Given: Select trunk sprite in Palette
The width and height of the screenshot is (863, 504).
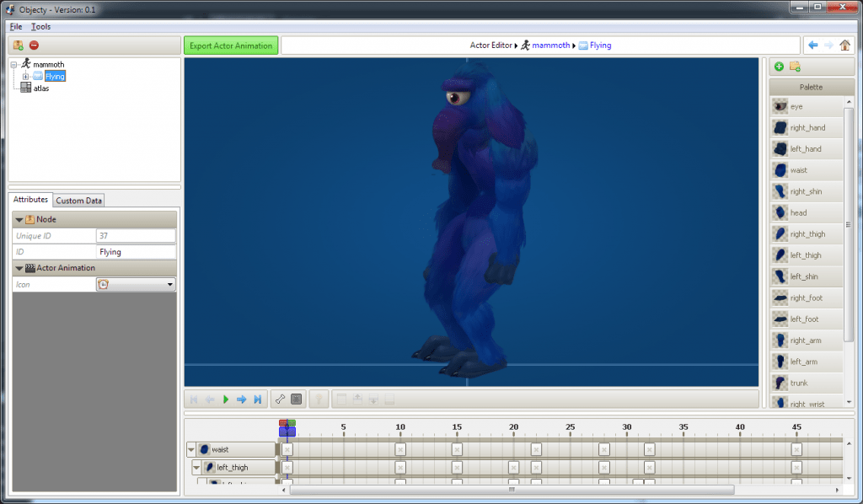Looking at the screenshot, I should click(x=807, y=383).
